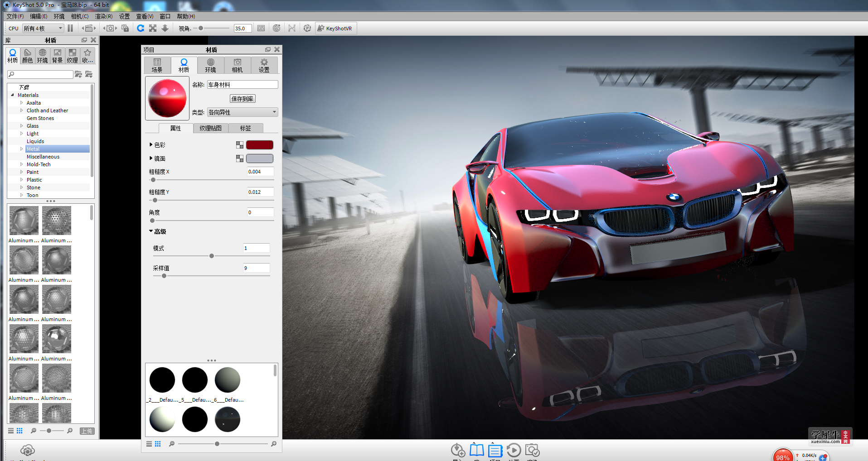Open the Render icon in bottom bar
Screen dimensions: 868x461
(532, 450)
